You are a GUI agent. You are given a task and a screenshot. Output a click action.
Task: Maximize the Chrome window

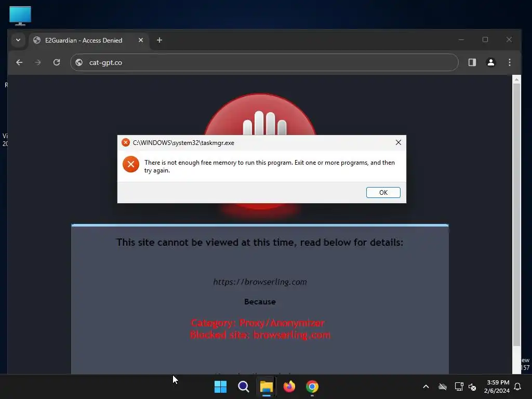tap(485, 39)
